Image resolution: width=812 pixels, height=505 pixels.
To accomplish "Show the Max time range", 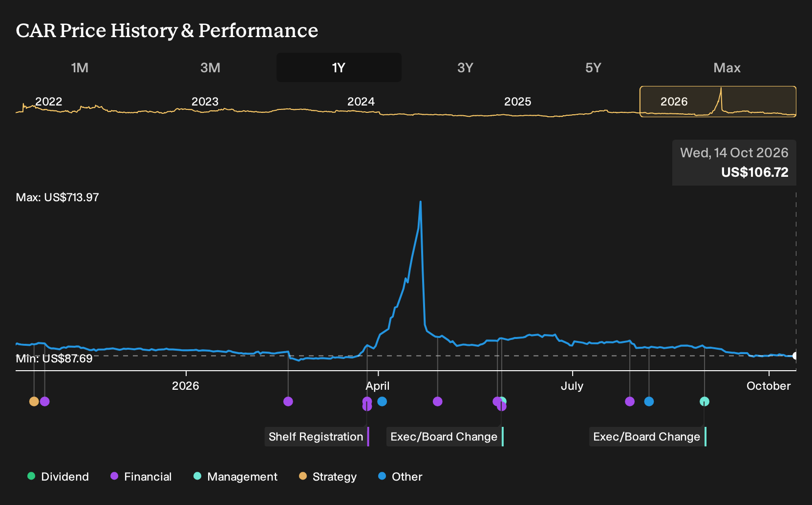I will click(x=727, y=67).
